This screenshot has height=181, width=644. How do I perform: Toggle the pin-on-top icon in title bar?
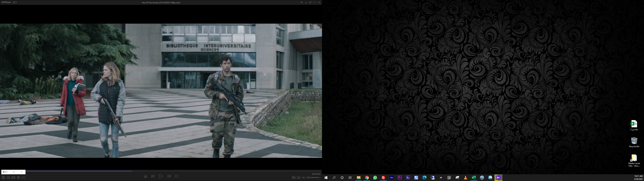(302, 3)
